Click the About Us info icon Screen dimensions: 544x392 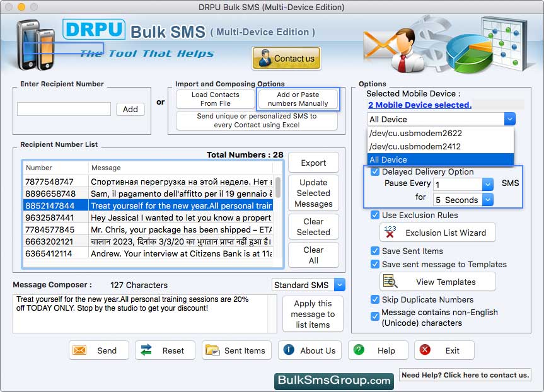289,350
